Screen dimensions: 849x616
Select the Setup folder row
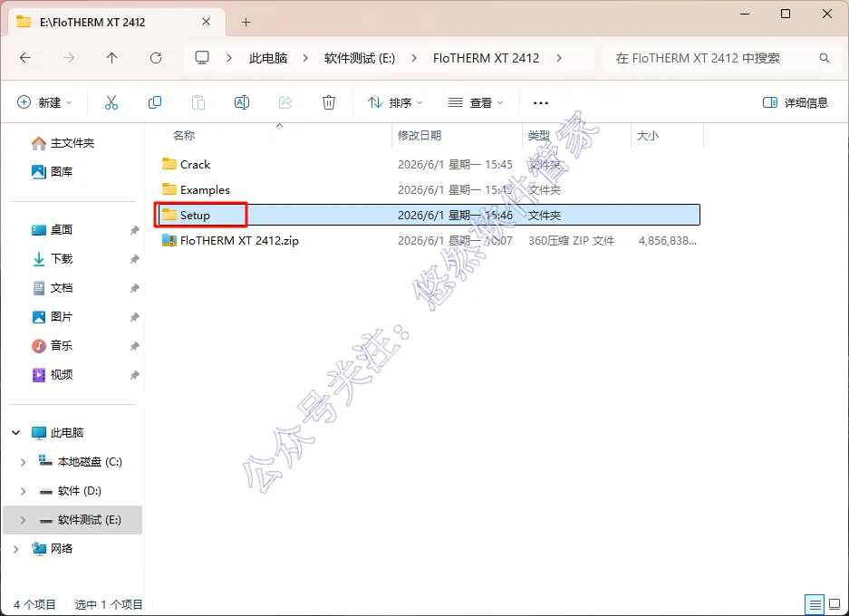pos(429,215)
